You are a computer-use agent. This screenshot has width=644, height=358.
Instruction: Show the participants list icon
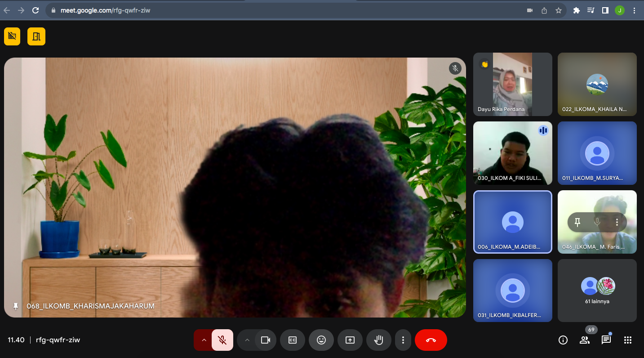click(584, 340)
